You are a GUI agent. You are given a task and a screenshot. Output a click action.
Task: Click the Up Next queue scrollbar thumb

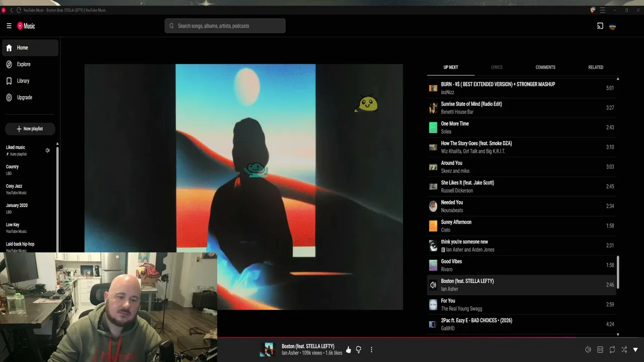point(618,272)
